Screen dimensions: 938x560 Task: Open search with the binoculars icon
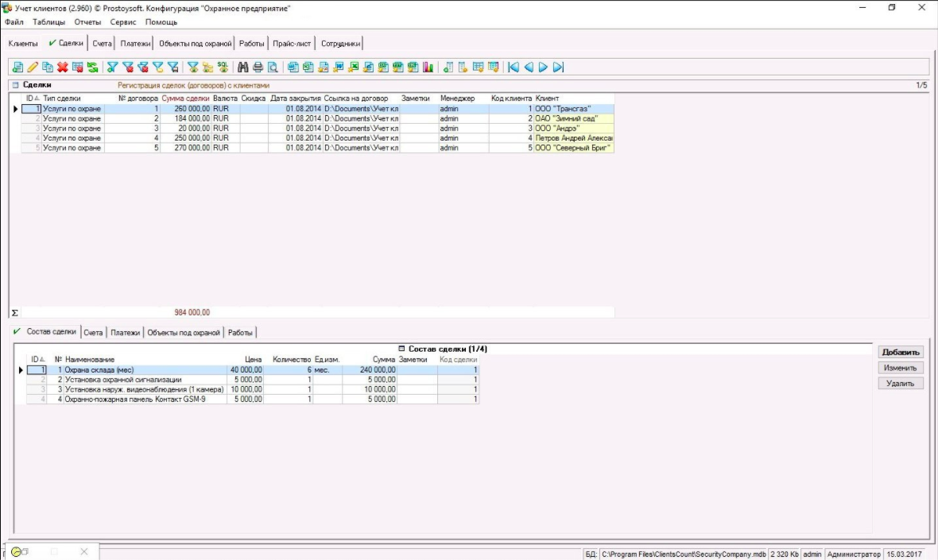click(x=243, y=68)
